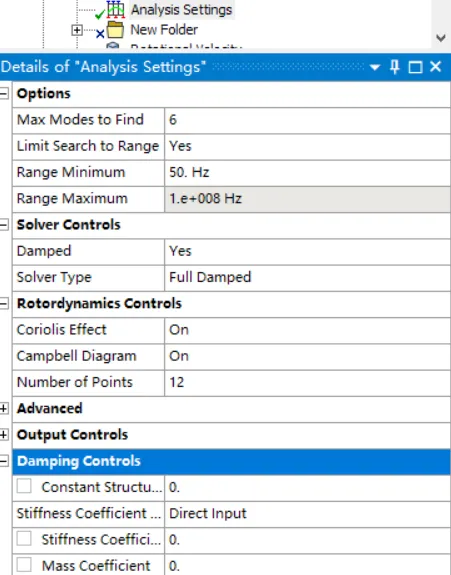451x575 pixels.
Task: Enable the Constant Structural damping checkbox
Action: 24,487
